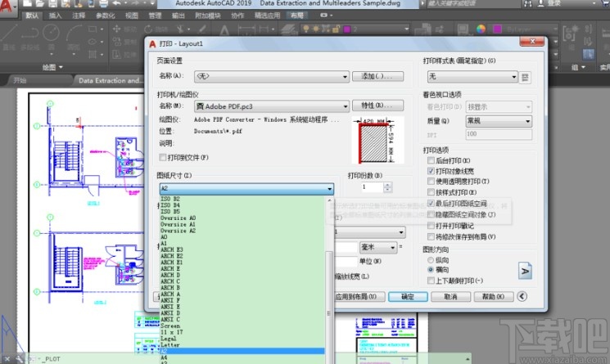Select the Arc tool in ribbon
This screenshot has height=364, width=610.
point(74,34)
